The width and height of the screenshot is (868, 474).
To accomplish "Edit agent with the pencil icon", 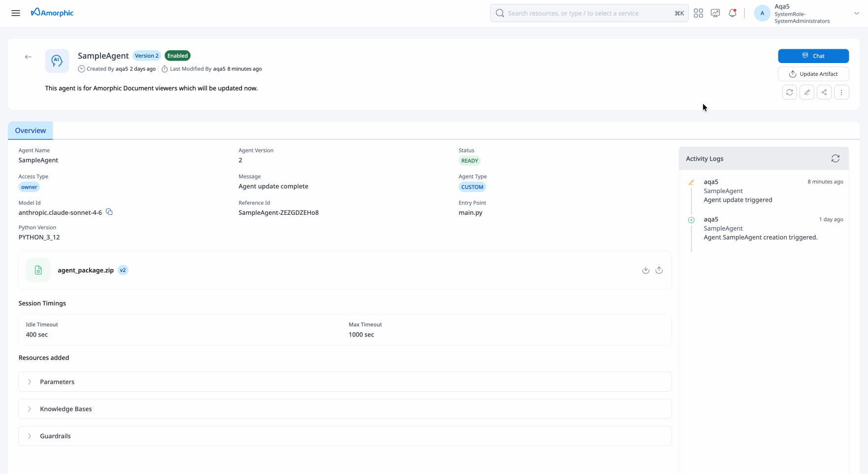I will pyautogui.click(x=807, y=92).
